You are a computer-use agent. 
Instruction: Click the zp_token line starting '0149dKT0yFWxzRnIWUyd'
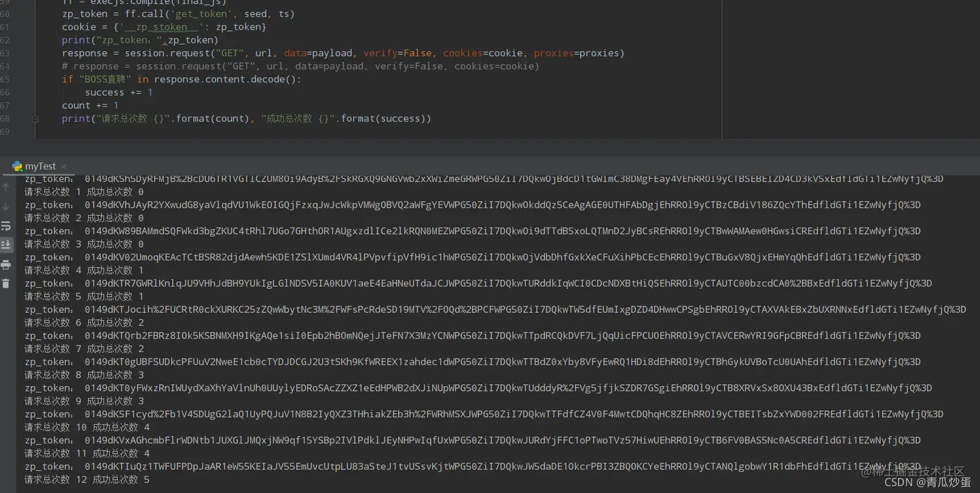478,387
